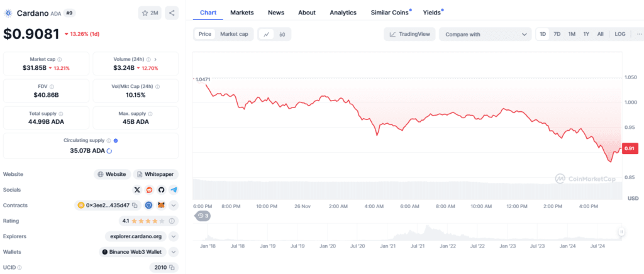Click the Website link button
Image resolution: width=644 pixels, height=274 pixels.
click(x=112, y=174)
